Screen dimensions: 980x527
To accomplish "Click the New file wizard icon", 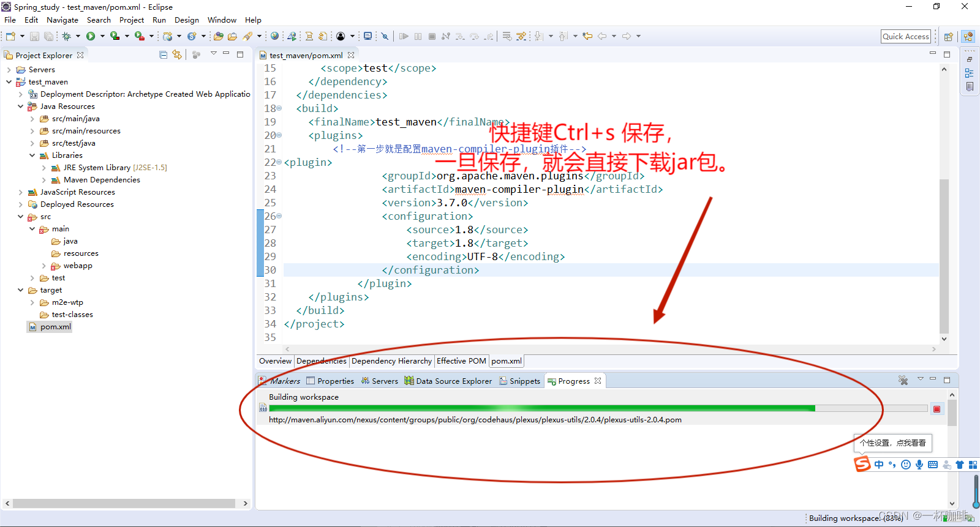I will click(x=10, y=36).
